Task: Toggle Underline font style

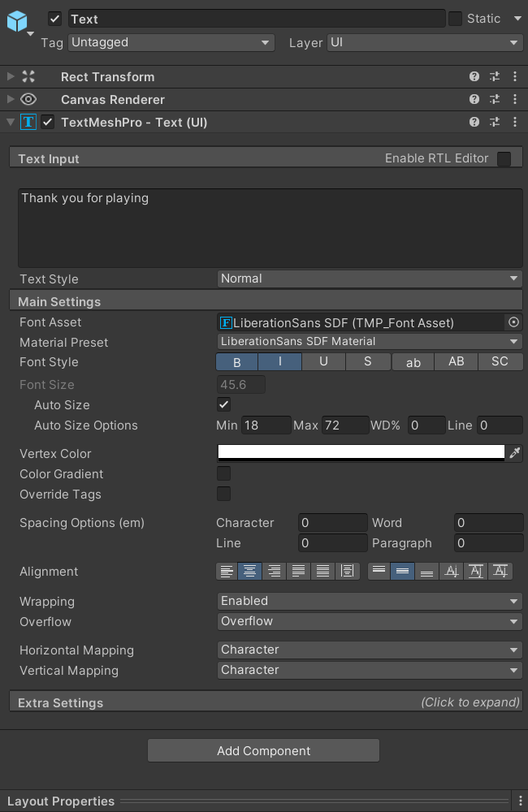Action: [x=323, y=362]
